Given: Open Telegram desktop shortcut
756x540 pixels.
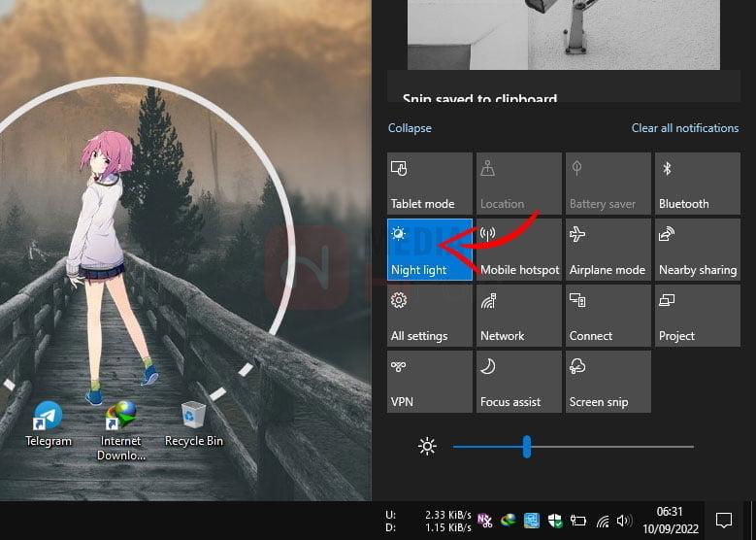Looking at the screenshot, I should click(x=49, y=423).
